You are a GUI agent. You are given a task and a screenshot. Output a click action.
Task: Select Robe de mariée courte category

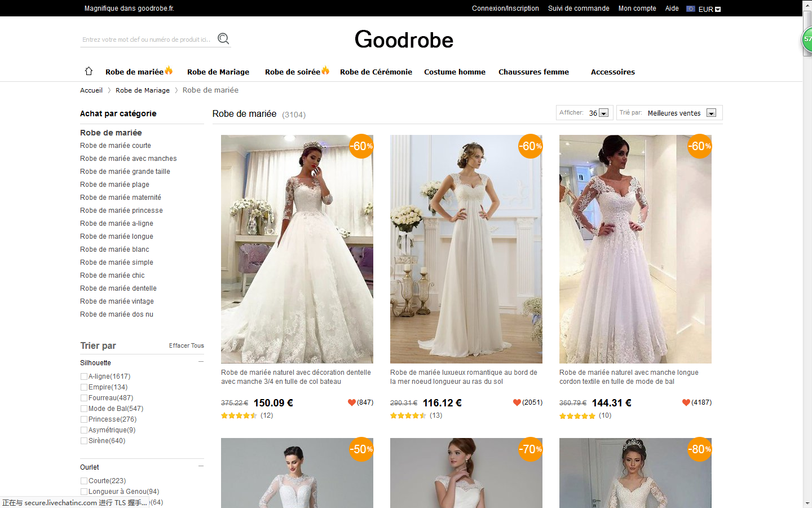click(116, 146)
